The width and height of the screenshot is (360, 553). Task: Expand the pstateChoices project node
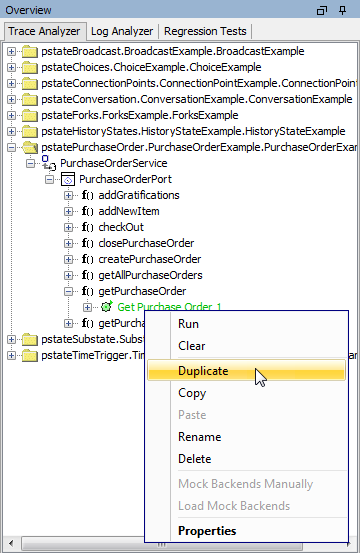pos(11,67)
